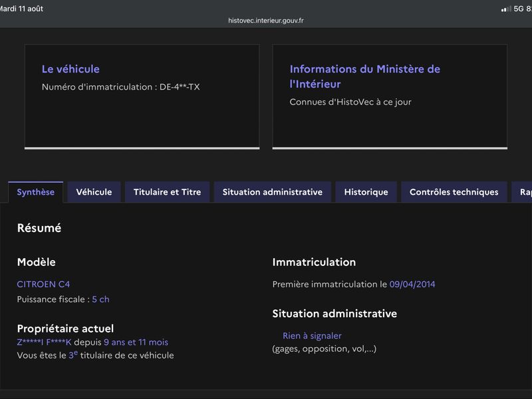
Task: Click the Propriétaire actuel heading
Action: (65, 329)
